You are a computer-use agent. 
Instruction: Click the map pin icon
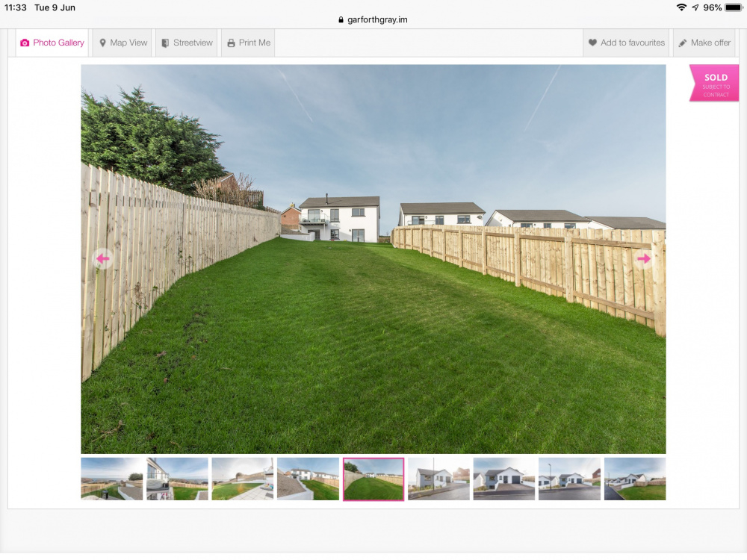coord(102,43)
